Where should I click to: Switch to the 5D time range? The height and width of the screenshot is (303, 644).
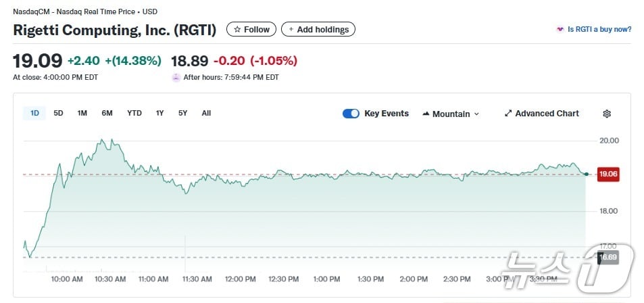click(x=58, y=113)
